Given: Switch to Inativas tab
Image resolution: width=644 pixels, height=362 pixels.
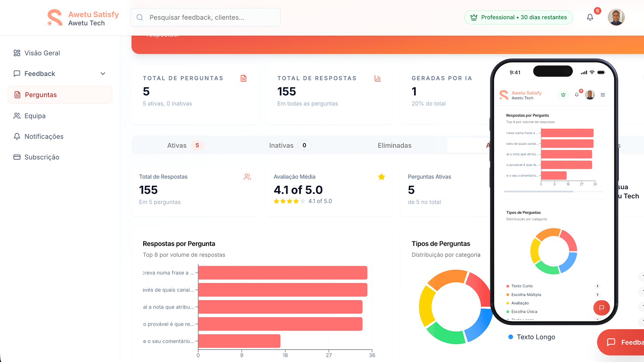Looking at the screenshot, I should tap(290, 145).
